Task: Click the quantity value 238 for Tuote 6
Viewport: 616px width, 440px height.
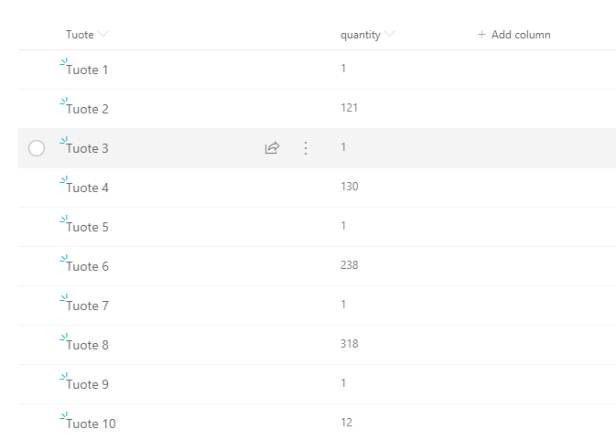Action: (x=349, y=265)
